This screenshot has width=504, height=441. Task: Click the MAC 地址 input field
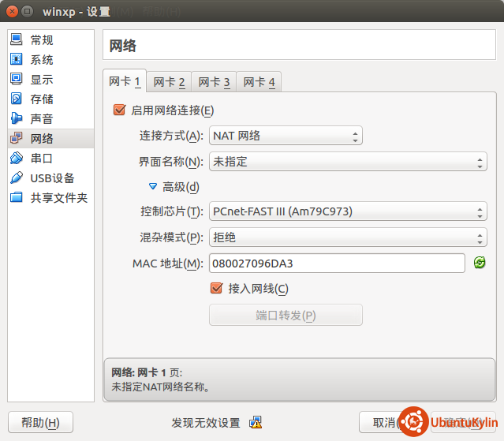[337, 263]
